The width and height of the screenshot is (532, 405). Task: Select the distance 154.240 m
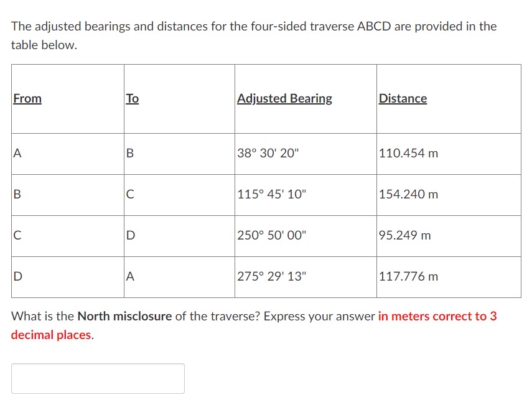click(409, 194)
